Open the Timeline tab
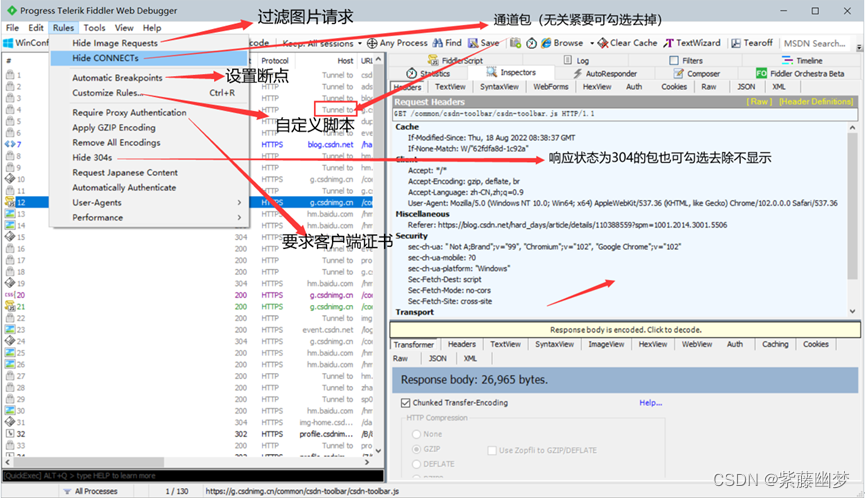The height and width of the screenshot is (498, 865). (x=802, y=61)
